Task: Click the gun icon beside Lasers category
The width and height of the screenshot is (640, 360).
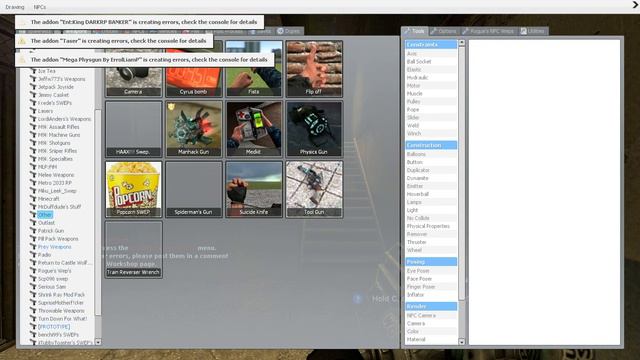Action: (33, 111)
